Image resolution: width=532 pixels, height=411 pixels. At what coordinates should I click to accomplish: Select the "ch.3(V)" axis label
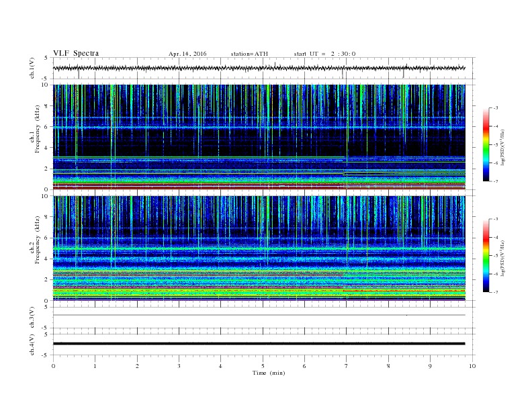(32, 318)
